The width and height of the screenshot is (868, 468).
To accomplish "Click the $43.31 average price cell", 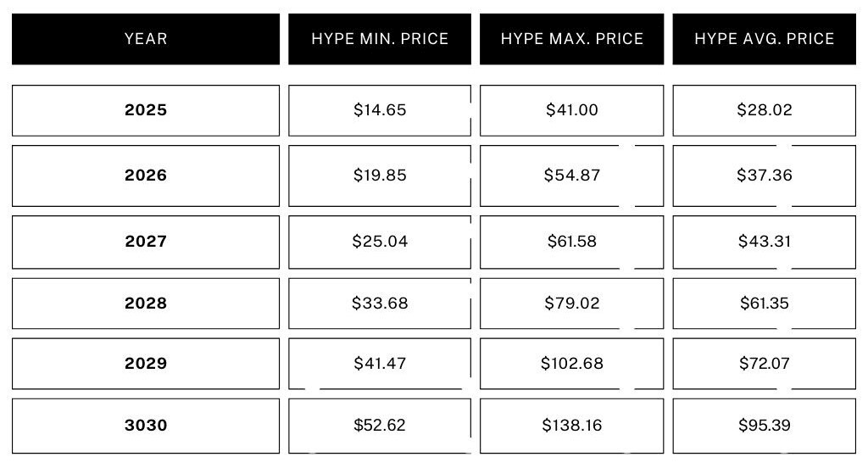I will coord(765,242).
